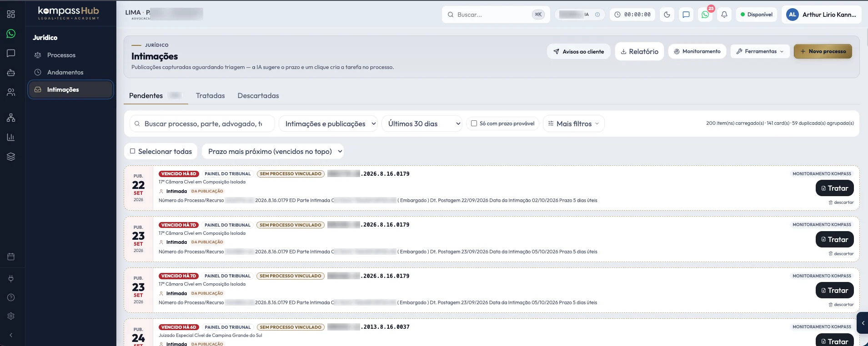Screen dimensions: 868x346
Task: Switch to the Descartadas tab
Action: [258, 96]
